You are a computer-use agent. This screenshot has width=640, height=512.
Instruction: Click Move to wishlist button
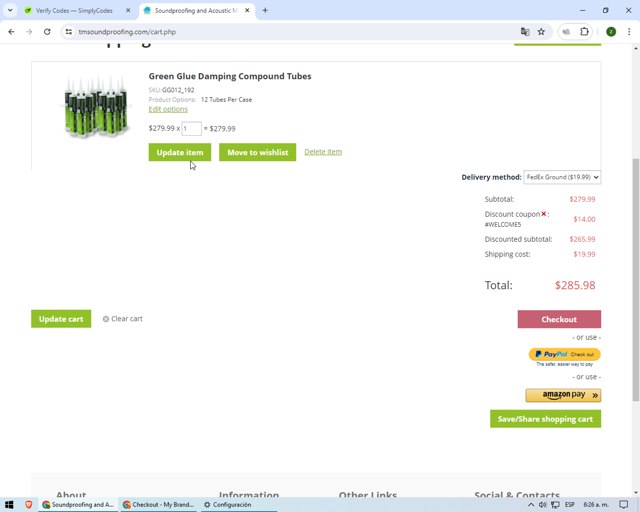point(258,152)
